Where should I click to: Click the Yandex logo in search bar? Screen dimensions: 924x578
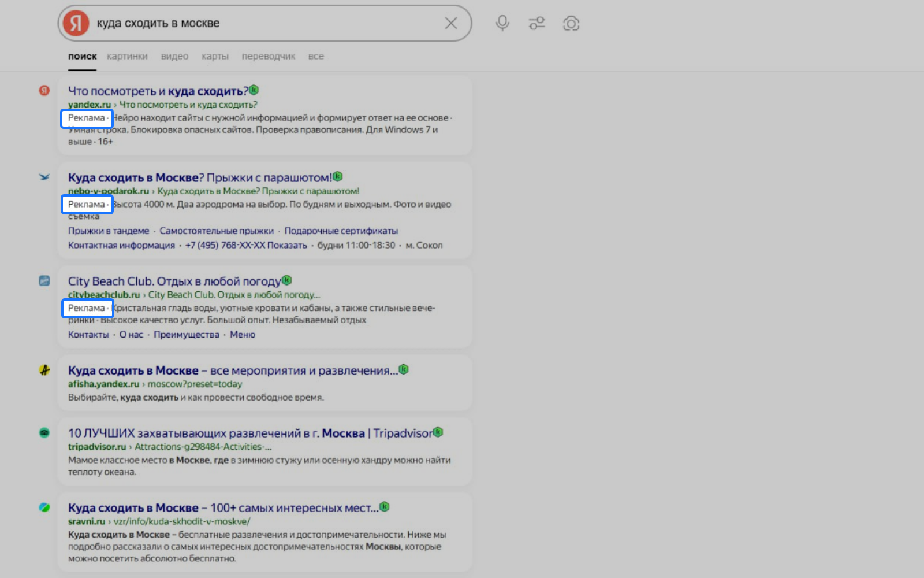tap(76, 23)
